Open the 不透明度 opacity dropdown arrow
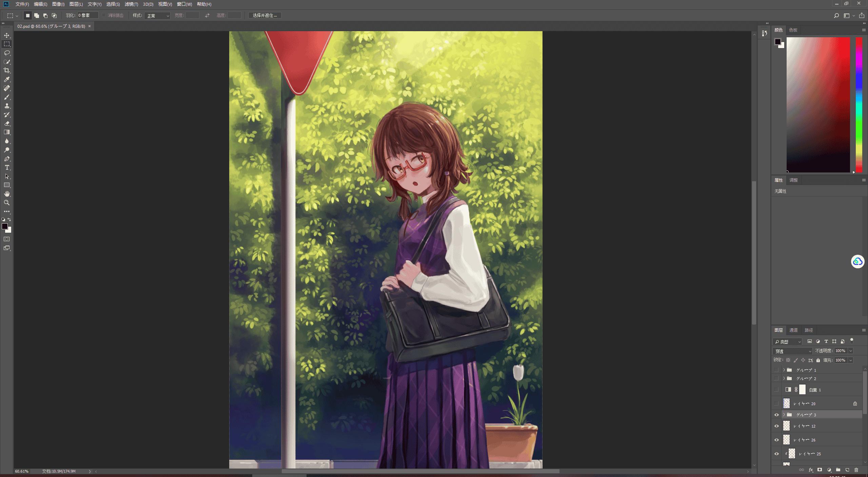868x477 pixels. pyautogui.click(x=851, y=351)
